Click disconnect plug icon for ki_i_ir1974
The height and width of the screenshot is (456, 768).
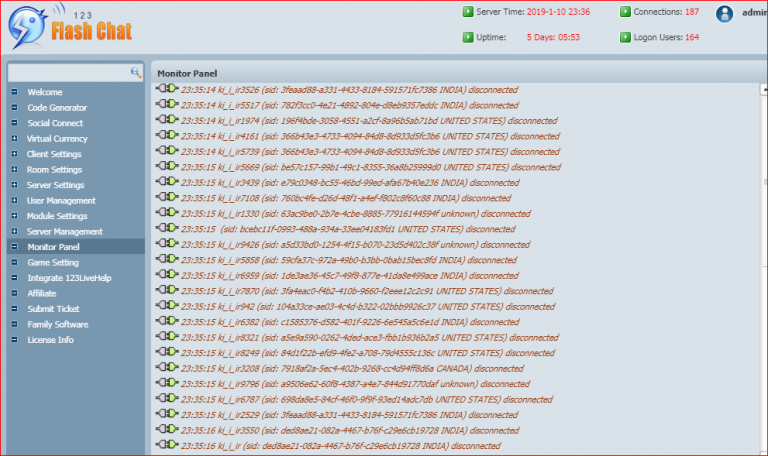click(x=167, y=120)
